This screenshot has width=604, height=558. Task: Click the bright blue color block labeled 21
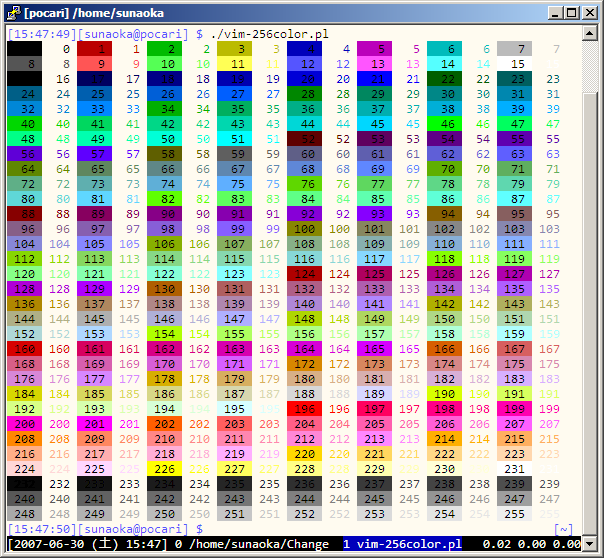coord(374,79)
